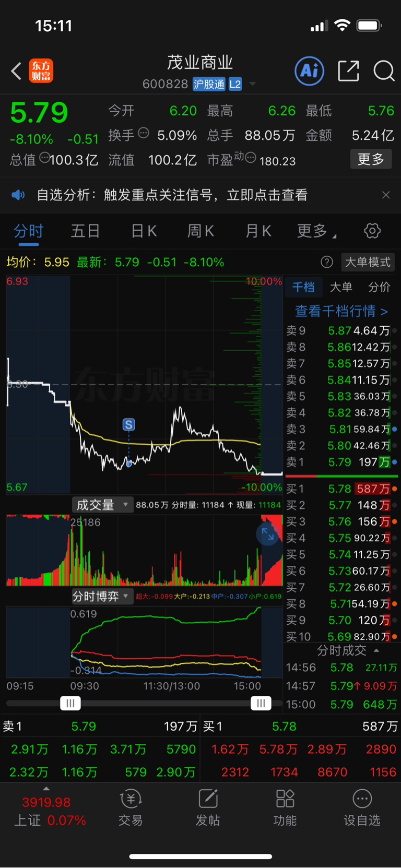Tap the info icon beside 换手

(144, 133)
